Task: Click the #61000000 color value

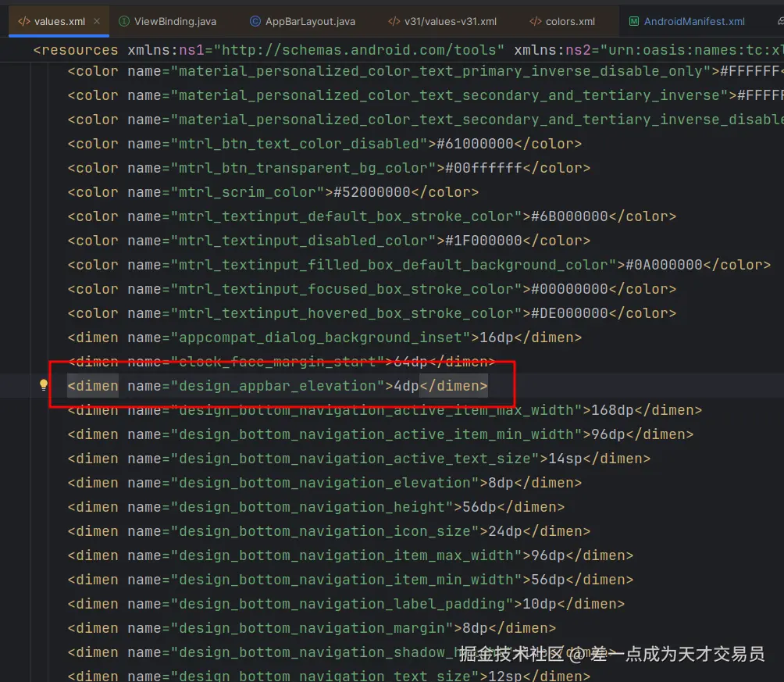Action: pos(475,144)
